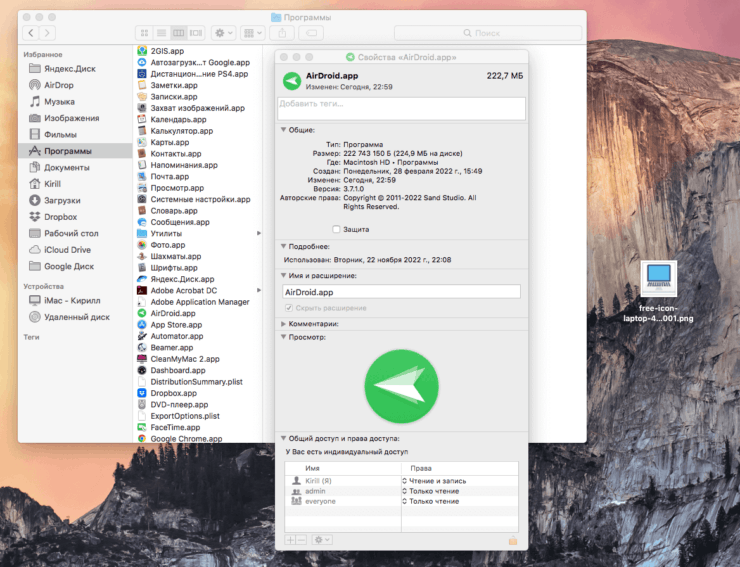Switch Finder to list view

[x=161, y=33]
